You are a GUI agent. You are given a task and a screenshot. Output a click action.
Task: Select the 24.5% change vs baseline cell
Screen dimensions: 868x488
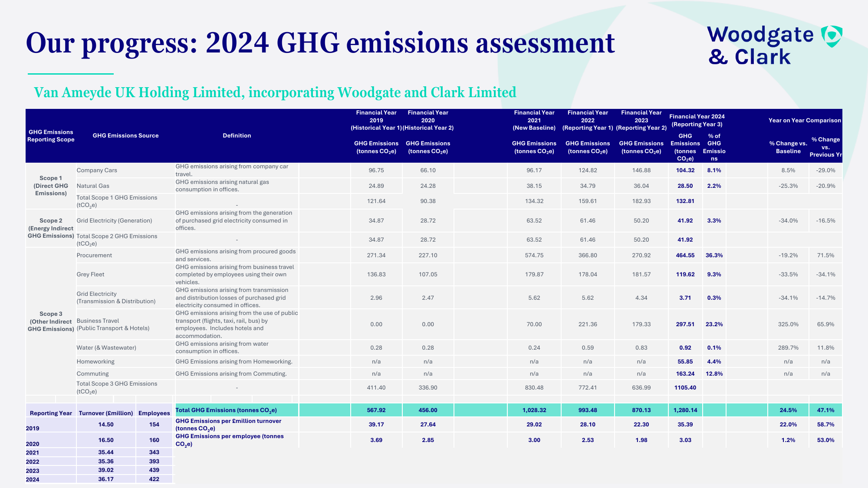pyautogui.click(x=788, y=410)
